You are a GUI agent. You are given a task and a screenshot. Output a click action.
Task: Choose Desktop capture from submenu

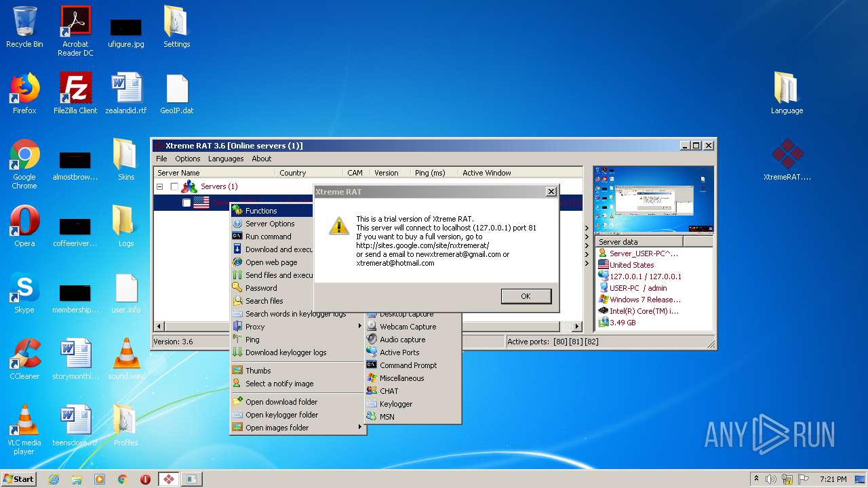(407, 314)
